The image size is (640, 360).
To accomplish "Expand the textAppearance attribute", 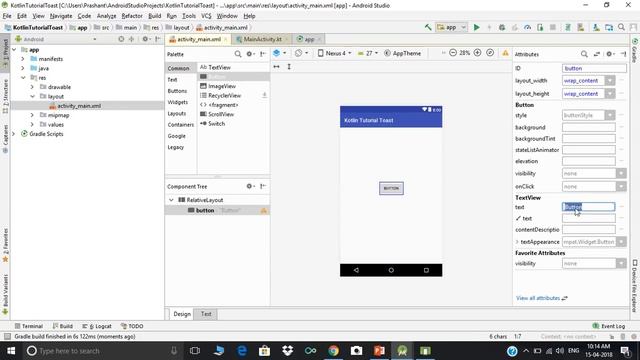I will tap(517, 242).
